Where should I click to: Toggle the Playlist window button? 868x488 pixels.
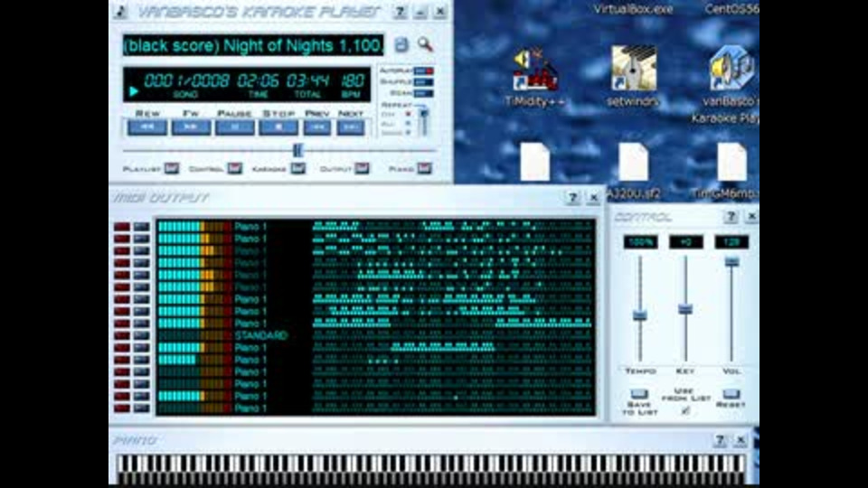coord(172,168)
